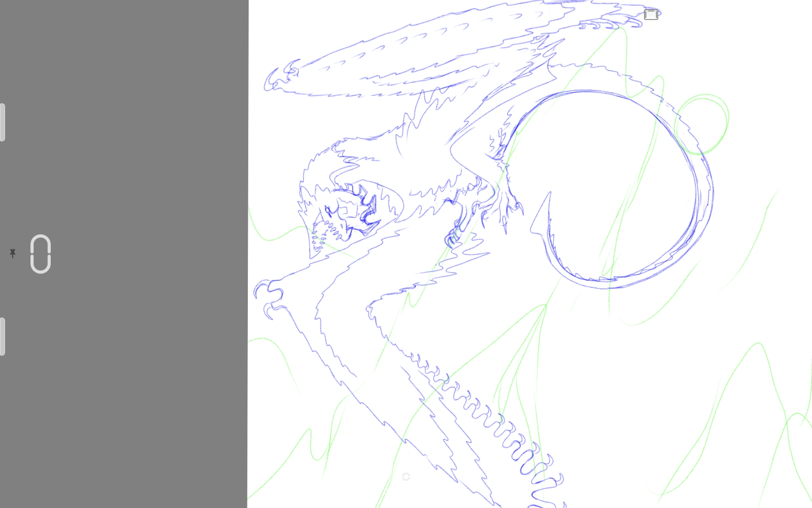Expand the upper panel using its slide handle
The width and height of the screenshot is (812, 508).
point(3,122)
